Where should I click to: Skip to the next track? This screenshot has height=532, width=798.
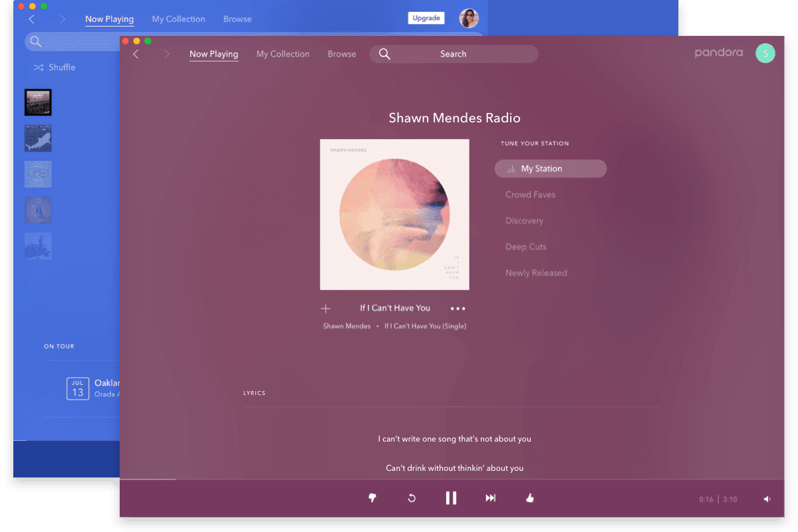[x=491, y=497]
